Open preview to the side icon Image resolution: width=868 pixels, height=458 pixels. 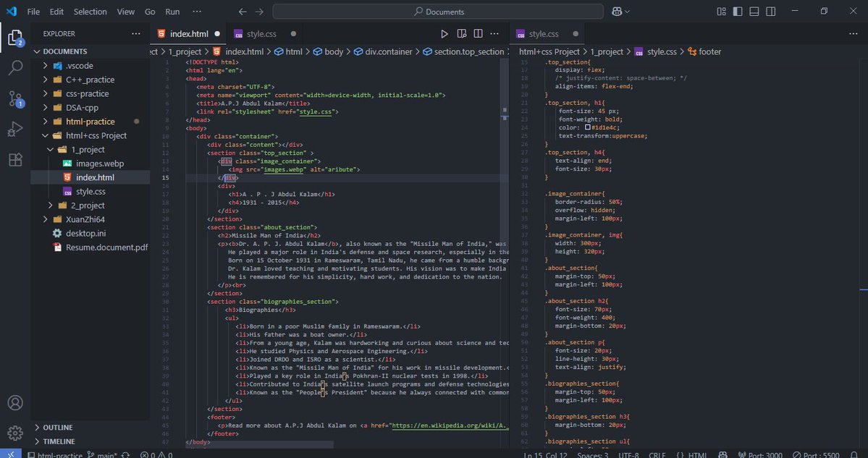click(x=462, y=34)
